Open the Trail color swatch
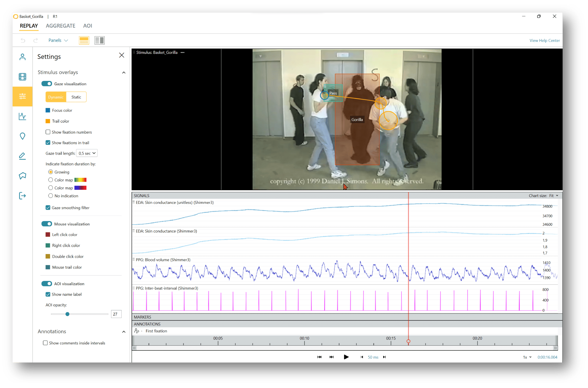Screen dimensions: 588x388 click(x=48, y=121)
